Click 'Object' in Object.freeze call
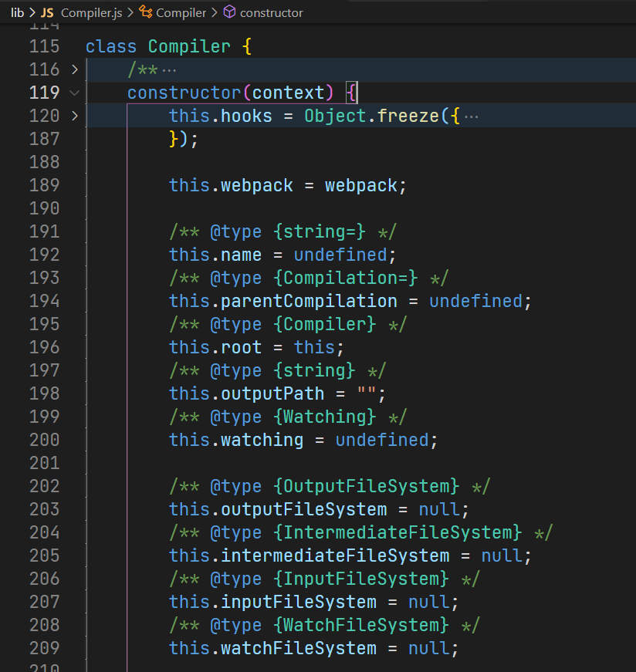Image resolution: width=636 pixels, height=672 pixels. pos(336,117)
